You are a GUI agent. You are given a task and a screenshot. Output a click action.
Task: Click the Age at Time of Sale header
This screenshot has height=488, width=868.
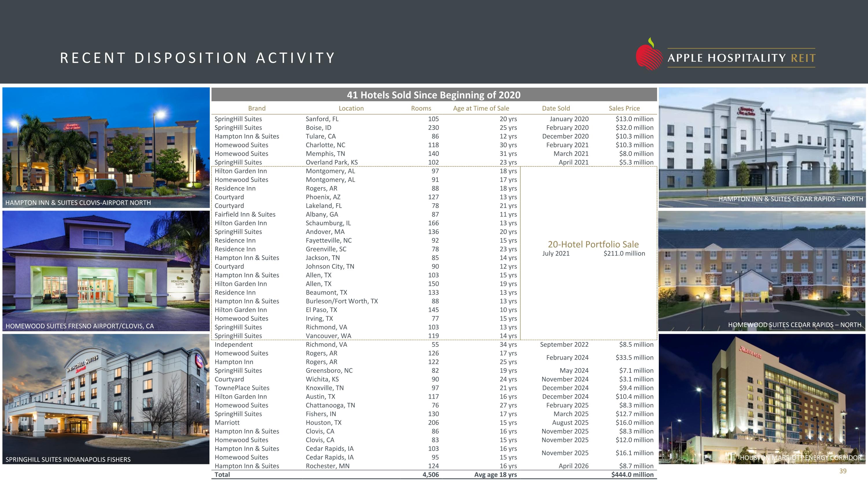481,108
